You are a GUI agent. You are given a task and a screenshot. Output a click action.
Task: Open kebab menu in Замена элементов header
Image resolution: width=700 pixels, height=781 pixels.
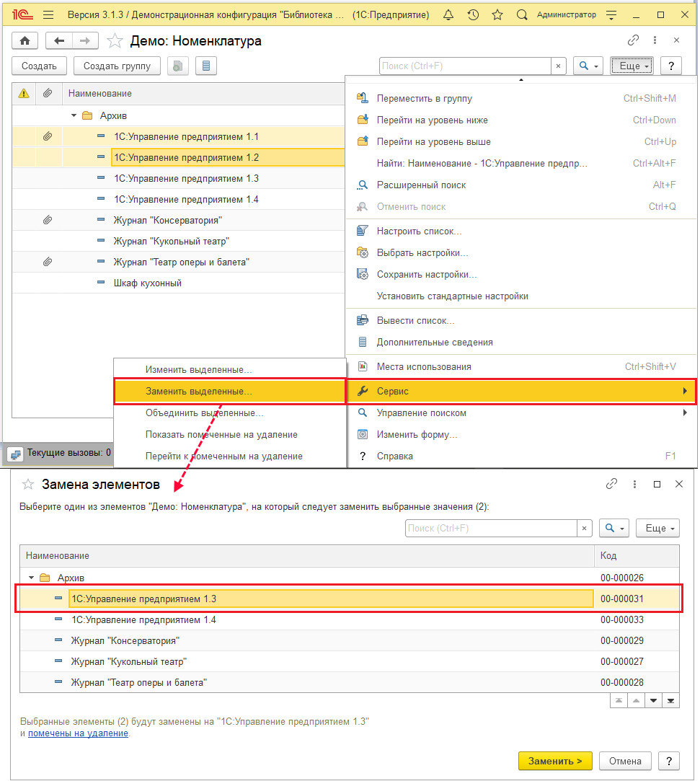[x=634, y=484]
